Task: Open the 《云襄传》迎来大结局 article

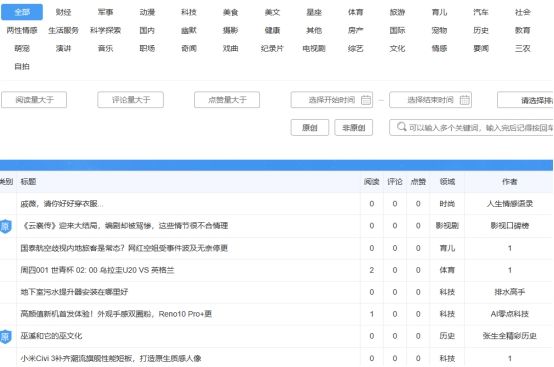Action: pyautogui.click(x=124, y=226)
